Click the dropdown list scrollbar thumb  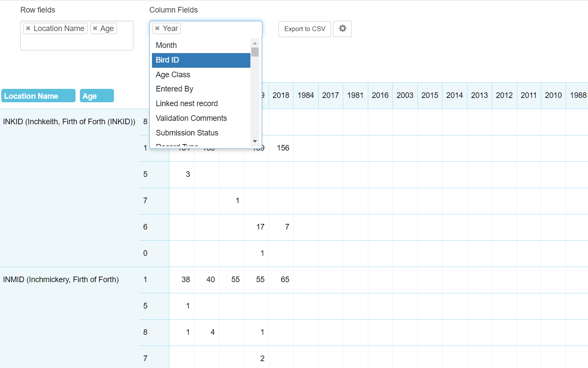pos(255,52)
